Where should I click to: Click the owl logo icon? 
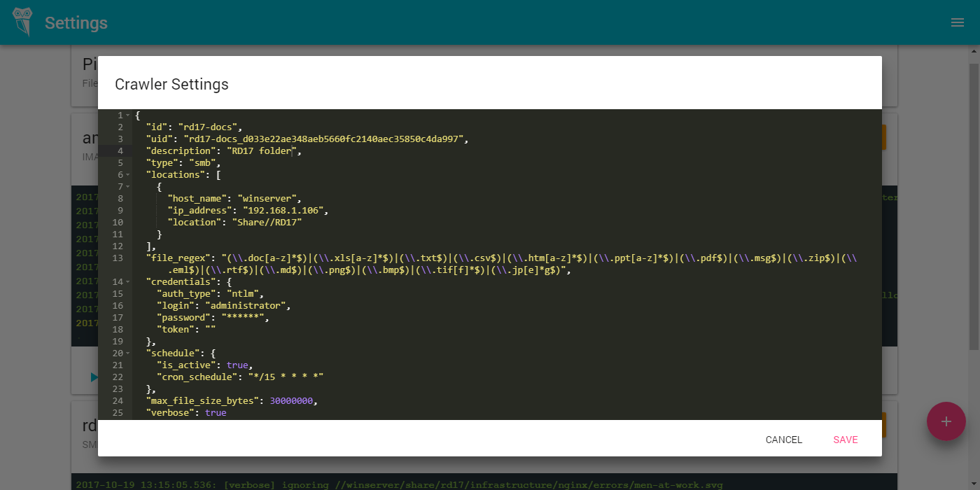22,22
